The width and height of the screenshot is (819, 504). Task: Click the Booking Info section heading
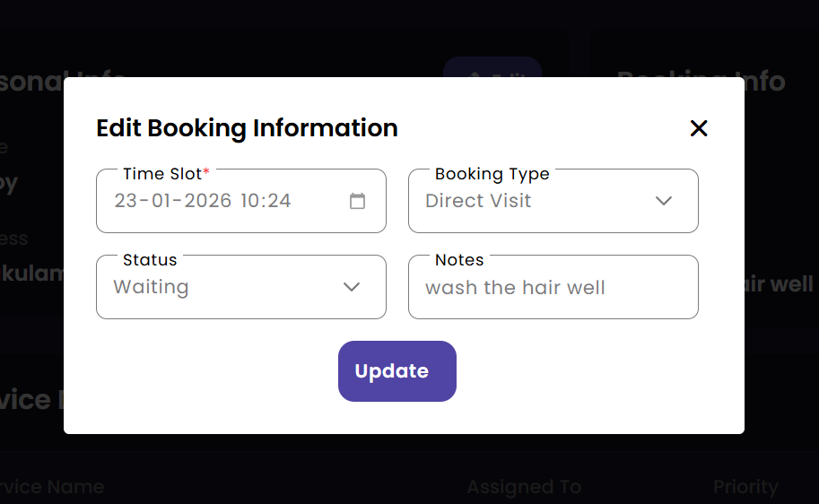[701, 82]
